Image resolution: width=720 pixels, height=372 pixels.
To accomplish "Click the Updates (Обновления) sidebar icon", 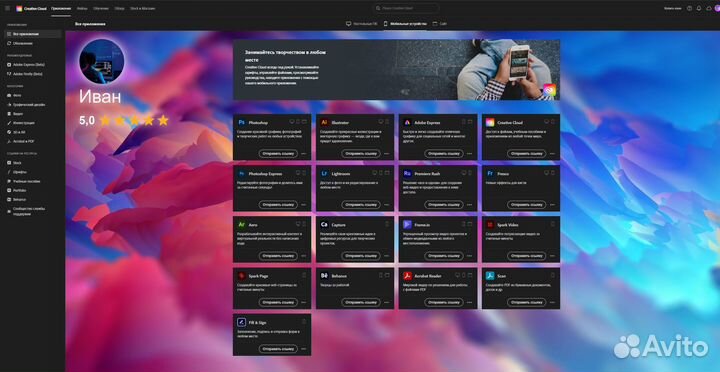I will coord(9,43).
